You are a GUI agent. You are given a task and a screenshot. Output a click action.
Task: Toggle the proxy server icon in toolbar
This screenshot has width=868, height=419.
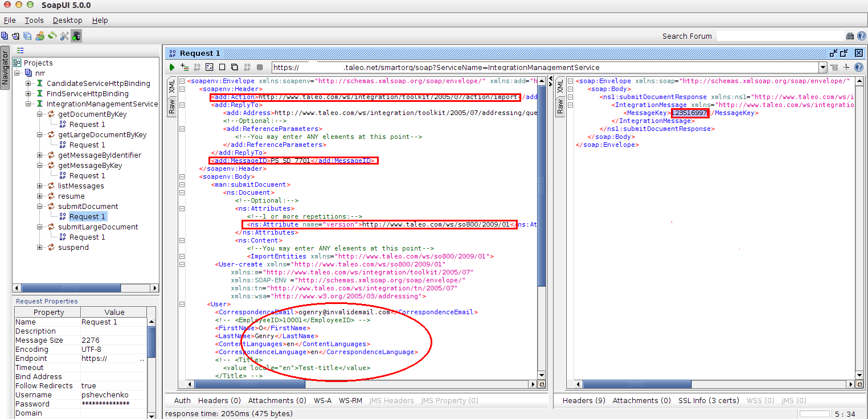click(76, 36)
